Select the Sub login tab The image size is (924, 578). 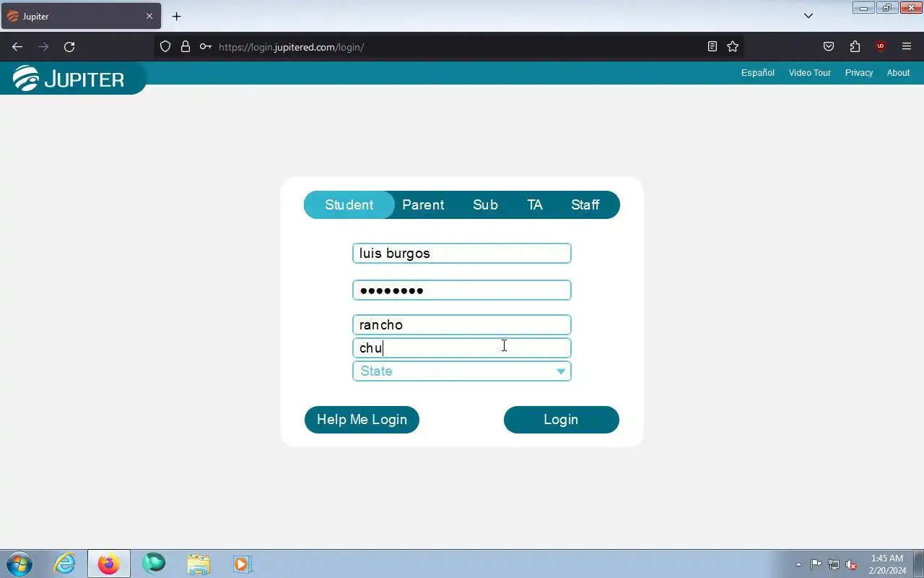[x=485, y=205]
